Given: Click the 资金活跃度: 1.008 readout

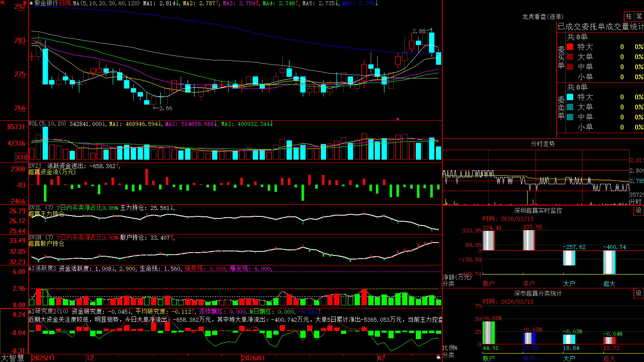Looking at the screenshot, I should click(85, 268).
